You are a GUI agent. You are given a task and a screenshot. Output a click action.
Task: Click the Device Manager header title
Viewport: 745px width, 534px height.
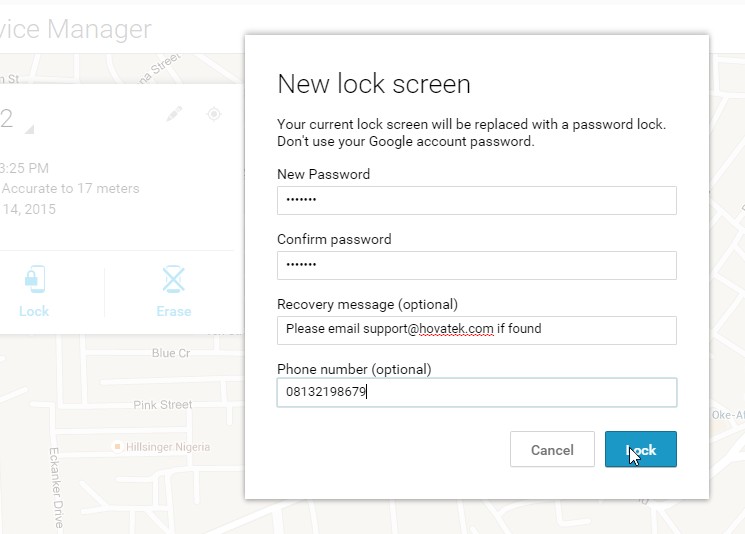point(76,29)
